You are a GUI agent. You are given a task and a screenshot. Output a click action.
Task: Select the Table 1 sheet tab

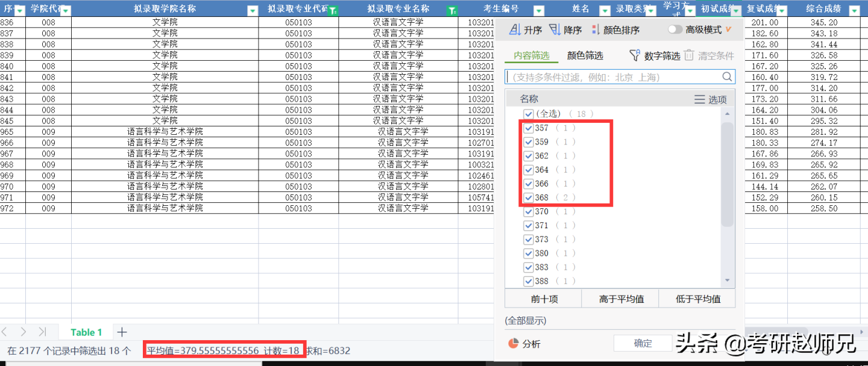pyautogui.click(x=86, y=332)
